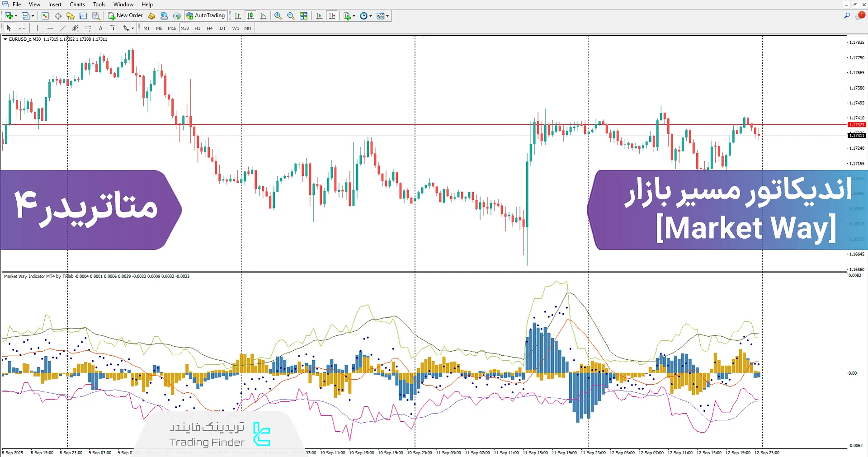Toggle AutoTrading on or off
Viewport: 868px width, 457px height.
point(206,15)
